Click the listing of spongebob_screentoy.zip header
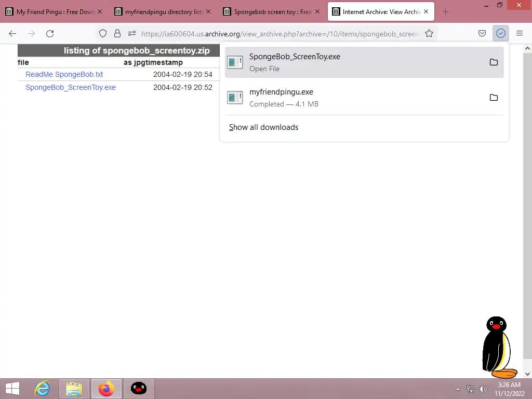This screenshot has width=532, height=399. (x=137, y=50)
